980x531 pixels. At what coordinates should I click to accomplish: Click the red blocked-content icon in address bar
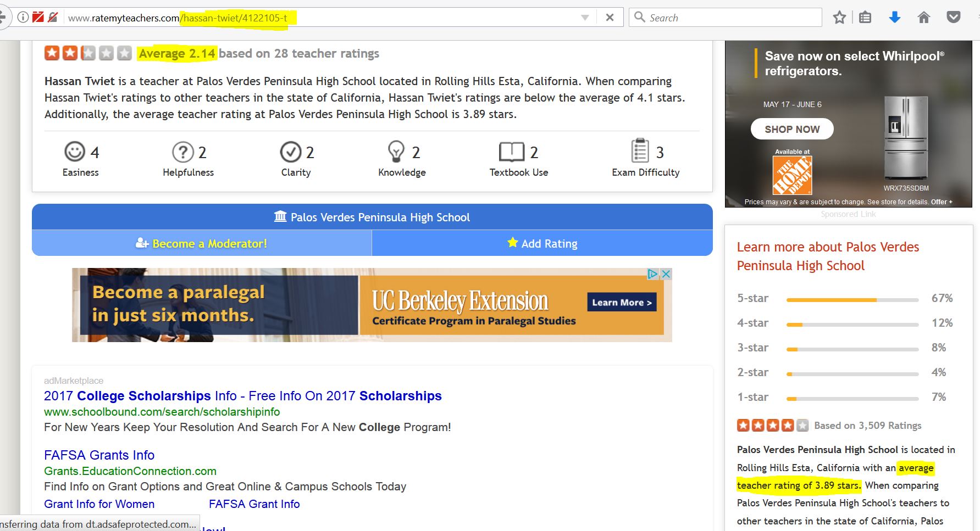tap(38, 18)
